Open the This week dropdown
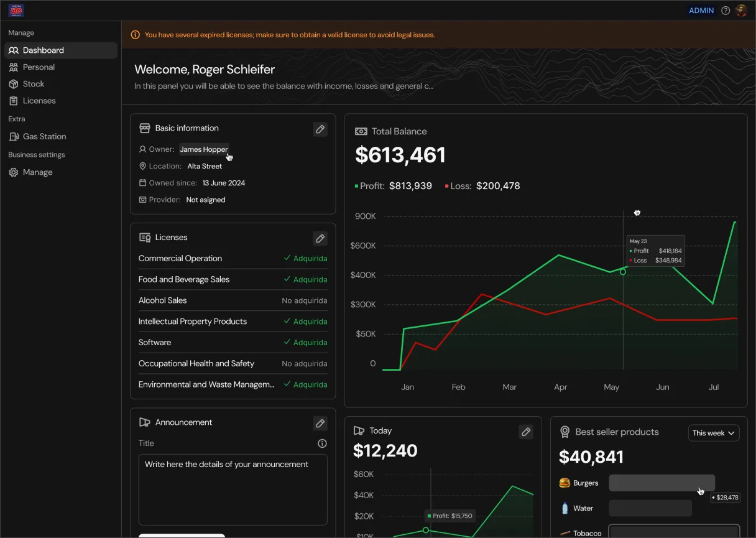756x538 pixels. [x=714, y=433]
